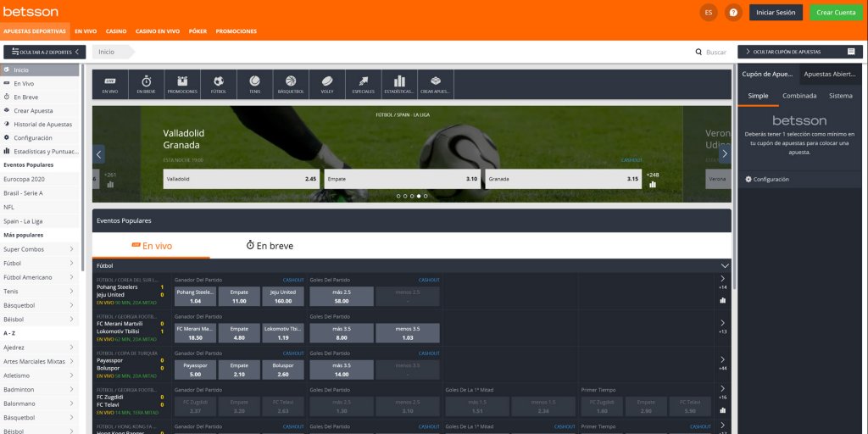The width and height of the screenshot is (868, 434).
Task: Show statistics for FC Zugdidi match
Action: [722, 410]
